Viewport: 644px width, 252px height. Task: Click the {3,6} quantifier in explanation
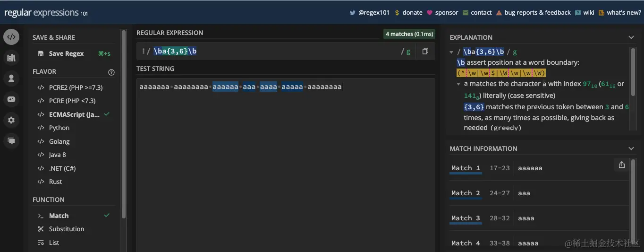click(474, 107)
